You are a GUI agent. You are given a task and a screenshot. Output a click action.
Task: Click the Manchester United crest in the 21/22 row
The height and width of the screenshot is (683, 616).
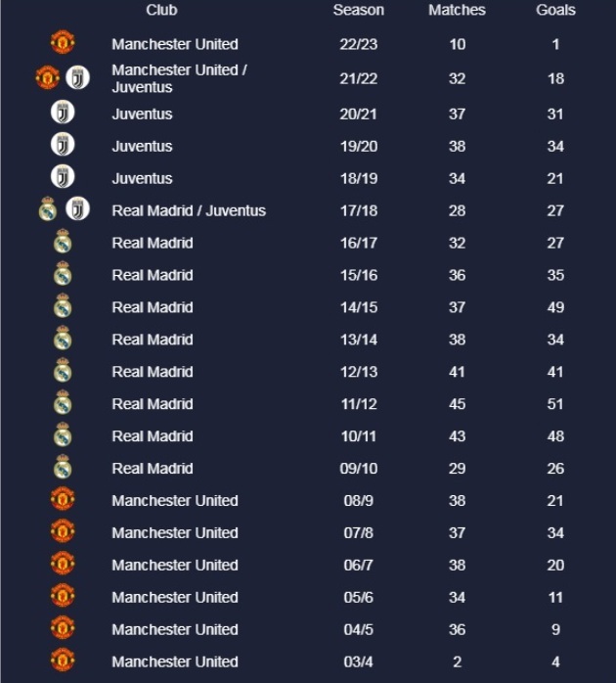(48, 78)
